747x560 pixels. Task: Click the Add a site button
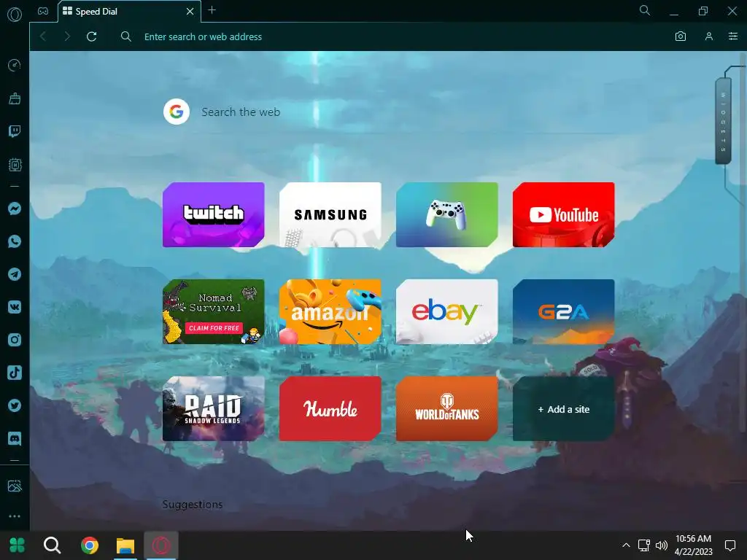click(564, 409)
